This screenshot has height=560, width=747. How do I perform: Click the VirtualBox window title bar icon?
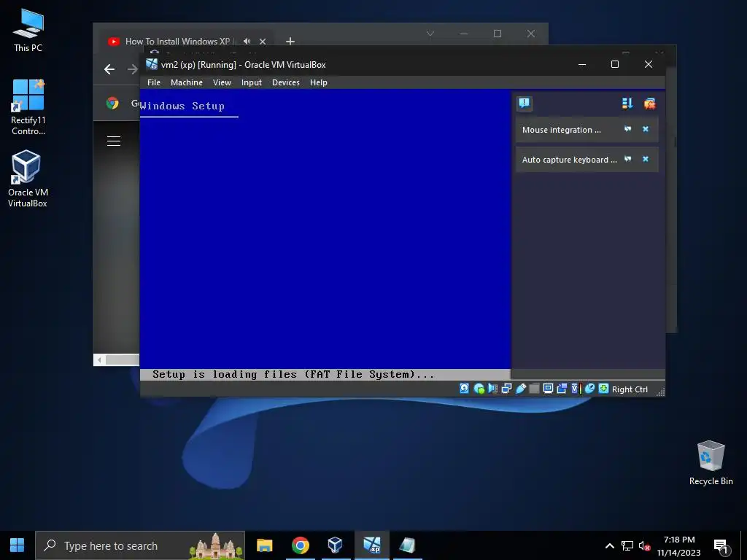[152, 64]
